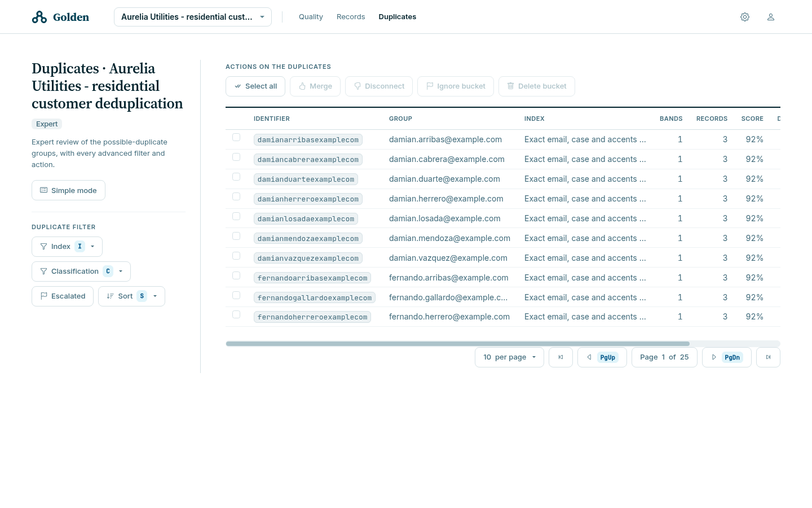
Task: Switch to Simple mode
Action: click(x=68, y=190)
